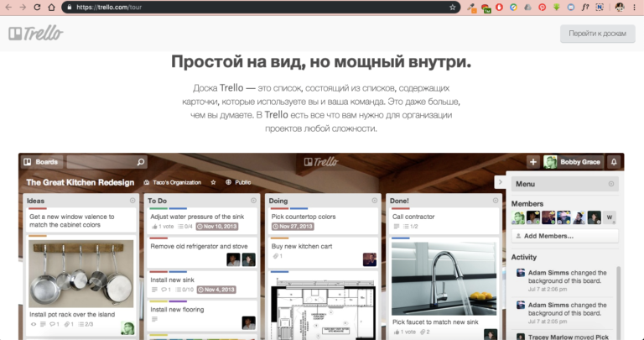Open the Chrome profile avatar
644x340 pixels.
point(620,7)
